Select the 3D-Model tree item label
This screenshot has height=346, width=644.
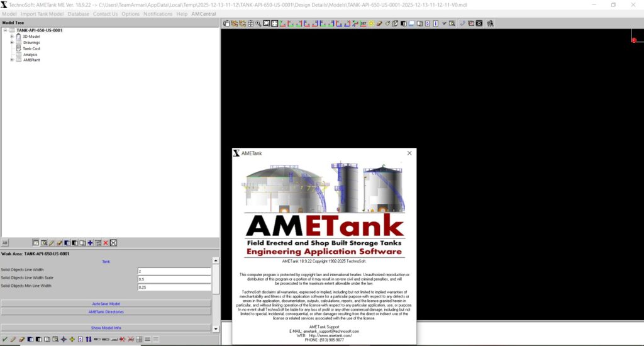click(x=31, y=36)
